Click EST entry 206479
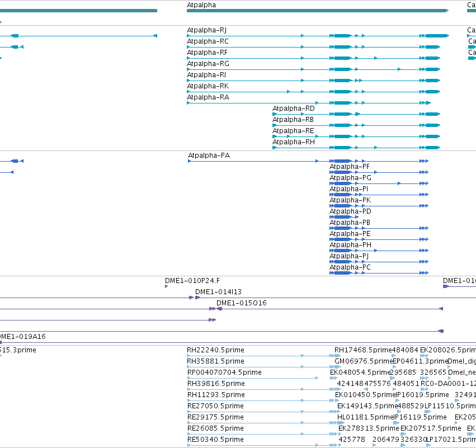476x448 pixels. (386, 440)
